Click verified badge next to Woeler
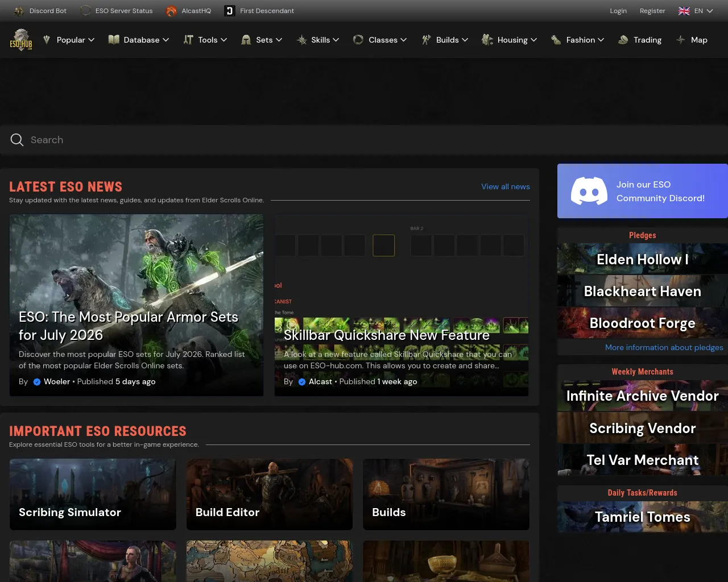 (37, 382)
